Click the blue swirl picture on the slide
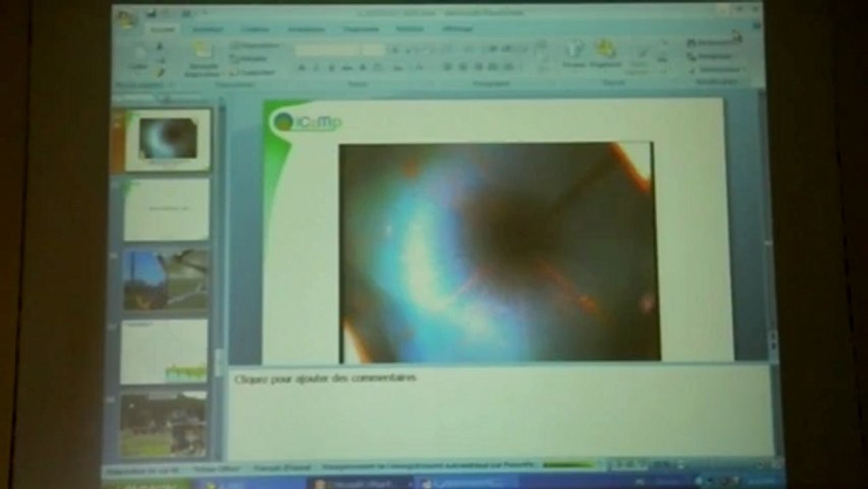Viewport: 868px width, 489px height. point(499,251)
